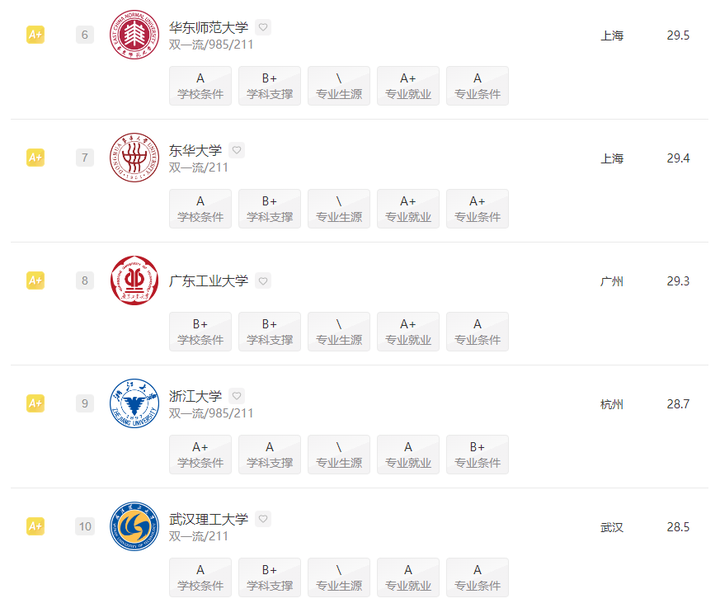
Task: Click the Wuhan University of Technology logo
Action: (134, 527)
